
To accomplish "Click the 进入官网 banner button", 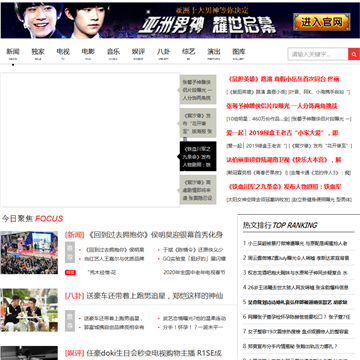I will pyautogui.click(x=322, y=22).
